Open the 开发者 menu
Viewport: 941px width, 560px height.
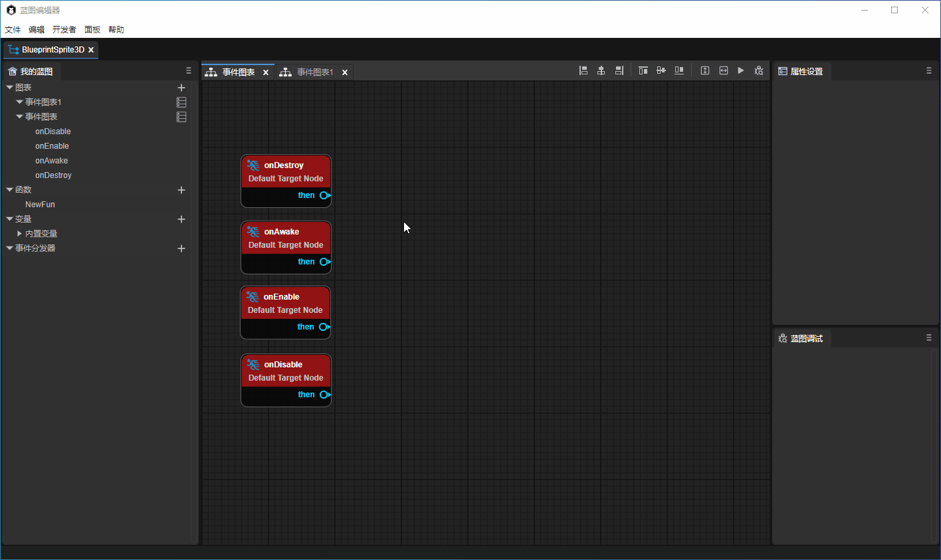pos(64,30)
